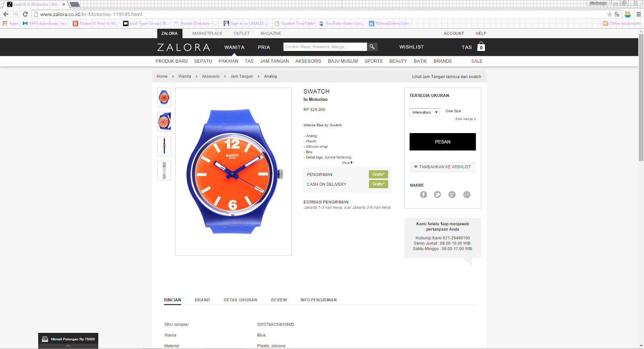This screenshot has height=349, width=644.
Task: Open YouTube Video Con... bookmark
Action: 341,23
